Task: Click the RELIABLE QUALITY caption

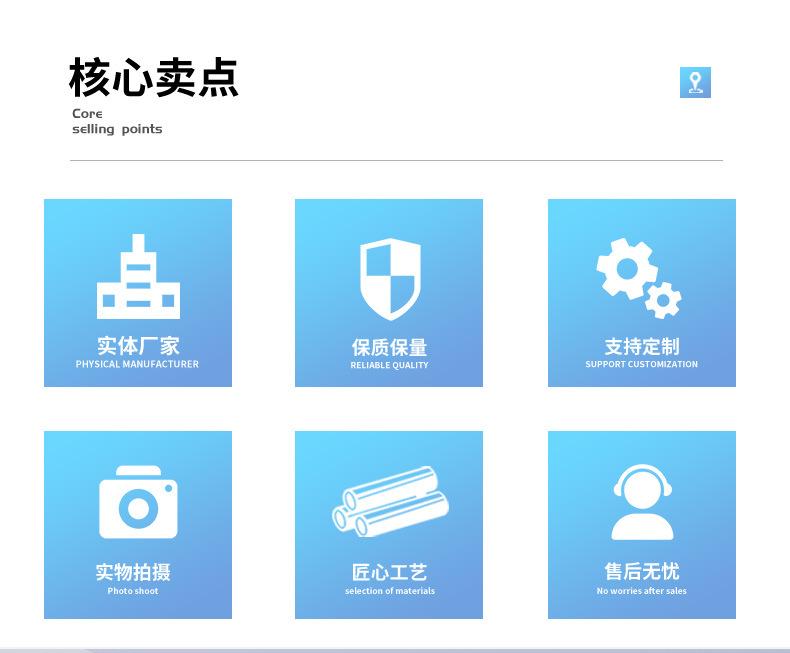Action: (x=389, y=365)
